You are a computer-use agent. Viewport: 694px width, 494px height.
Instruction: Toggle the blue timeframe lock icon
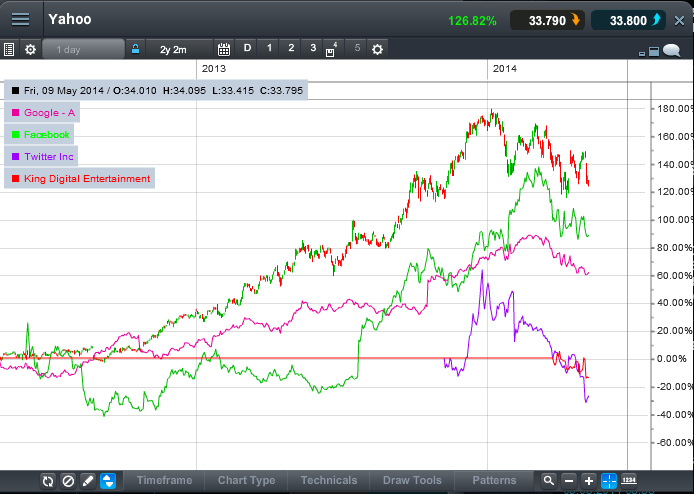[x=135, y=49]
